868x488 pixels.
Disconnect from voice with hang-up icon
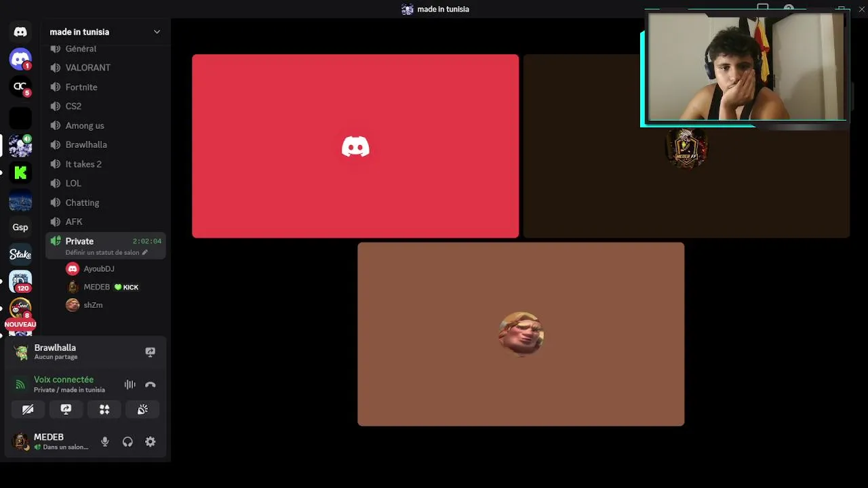click(x=151, y=385)
